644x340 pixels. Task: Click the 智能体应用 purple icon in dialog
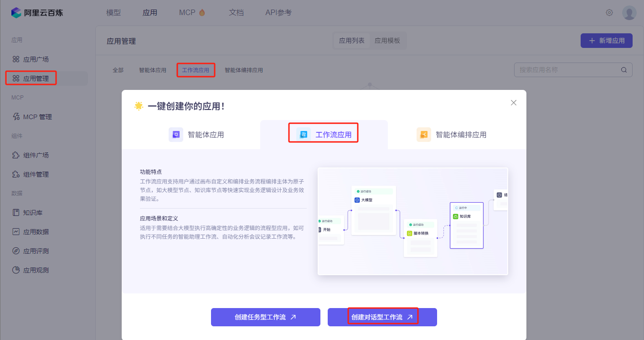click(x=176, y=135)
